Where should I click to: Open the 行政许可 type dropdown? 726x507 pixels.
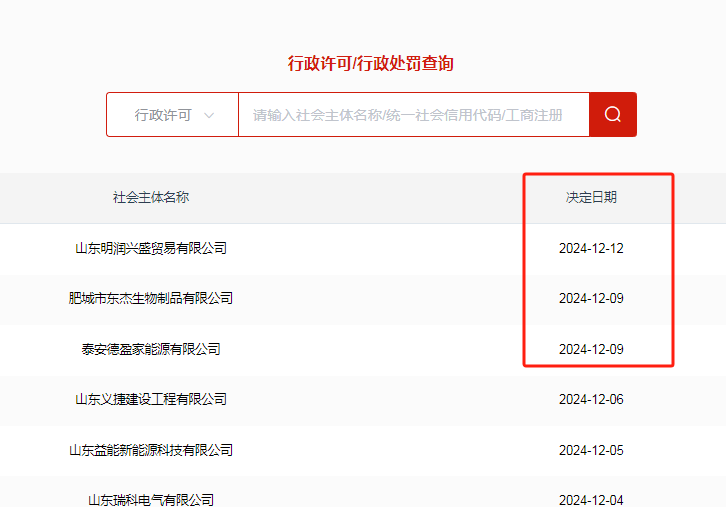pyautogui.click(x=173, y=114)
